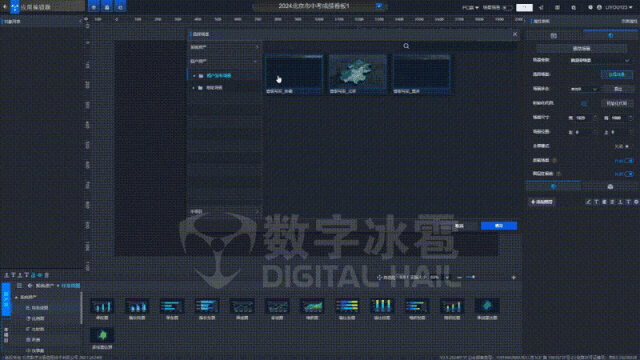The width and height of the screenshot is (640, 360).
Task: Select the map template thumbnail in the dialog
Action: [358, 74]
